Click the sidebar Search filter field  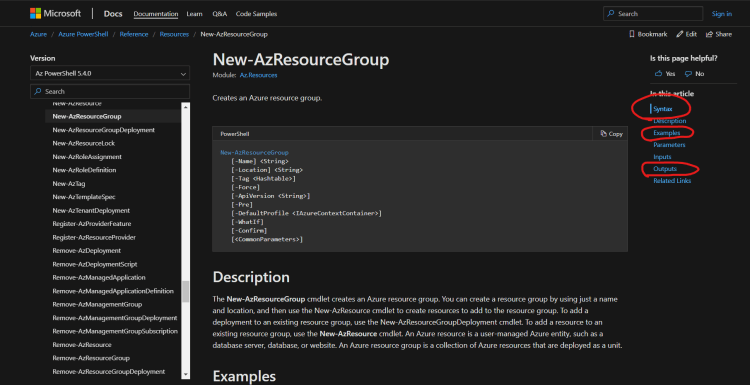click(x=110, y=91)
